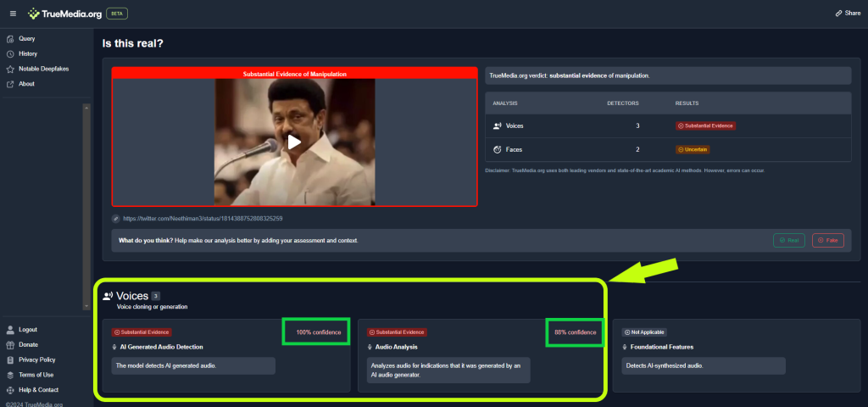Viewport: 868px width, 407px height.
Task: Select the Voices analysis row
Action: pyautogui.click(x=668, y=125)
